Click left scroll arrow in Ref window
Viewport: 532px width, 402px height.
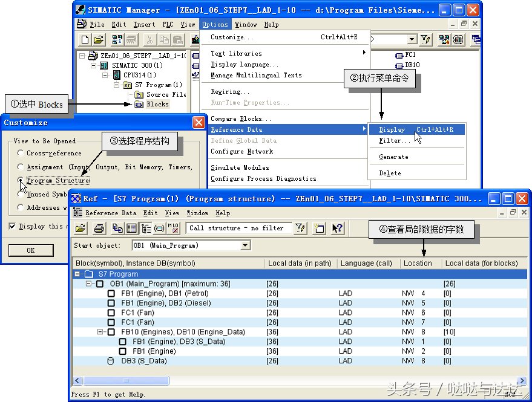77,381
